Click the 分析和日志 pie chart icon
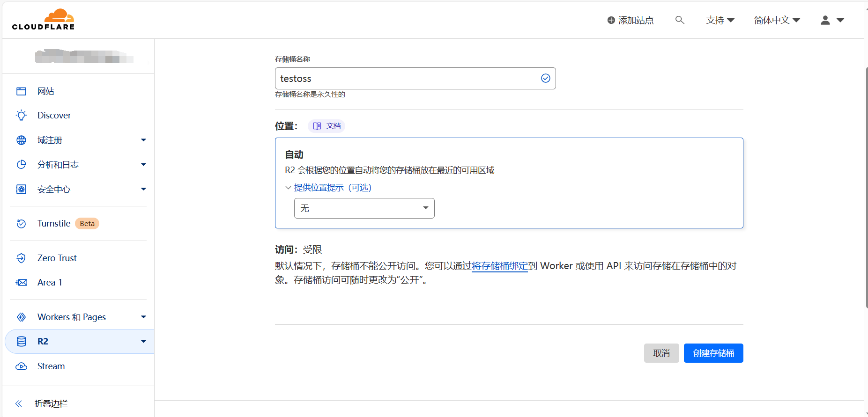Screen dimensions: 868x417 coord(22,164)
